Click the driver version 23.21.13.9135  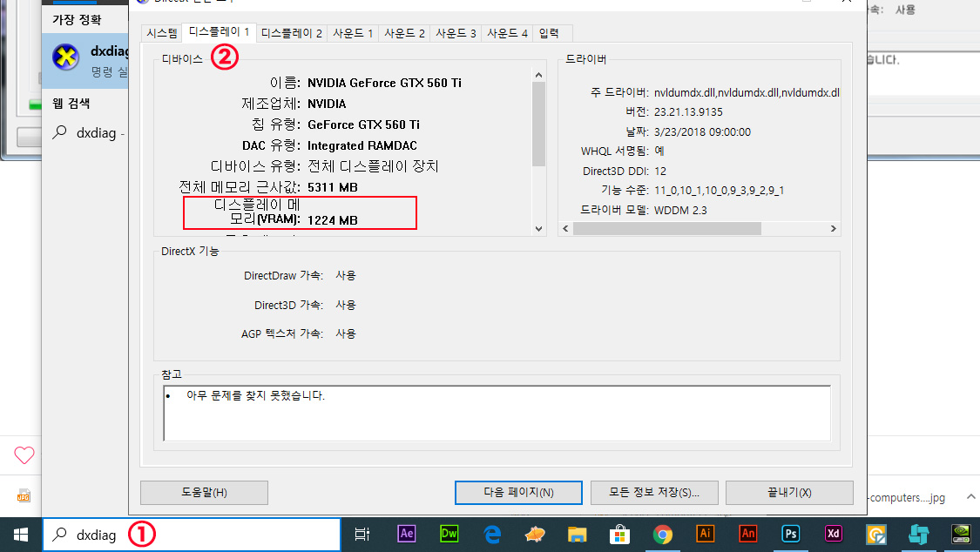tap(688, 112)
